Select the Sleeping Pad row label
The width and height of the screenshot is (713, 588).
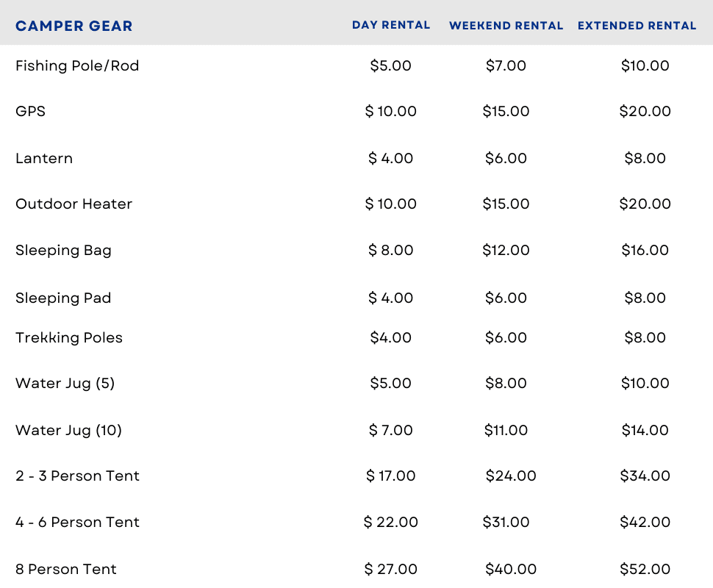click(x=63, y=298)
